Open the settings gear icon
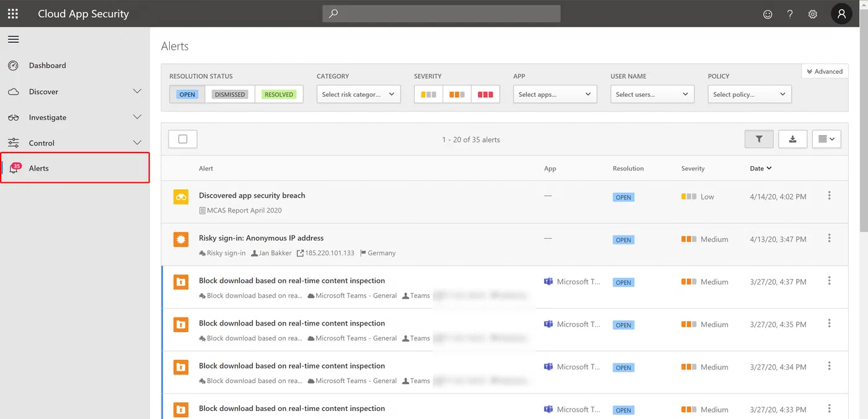The width and height of the screenshot is (868, 419). click(x=813, y=14)
